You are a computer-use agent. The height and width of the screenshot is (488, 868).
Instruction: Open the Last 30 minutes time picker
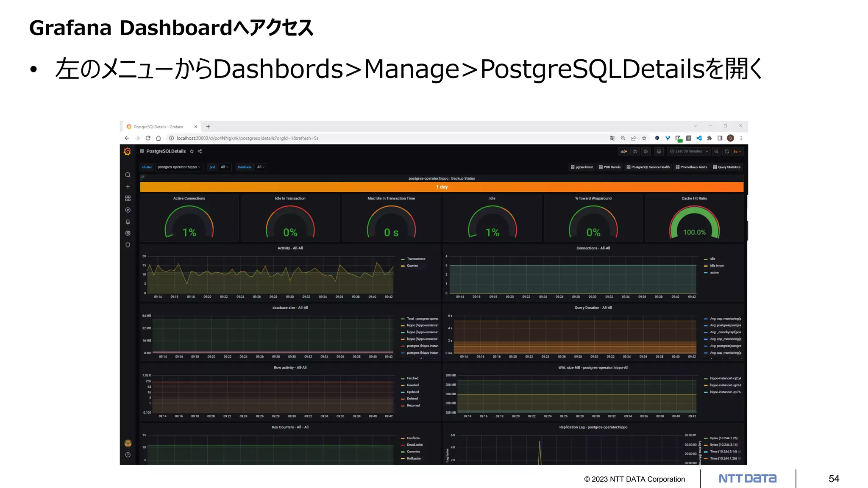click(689, 151)
